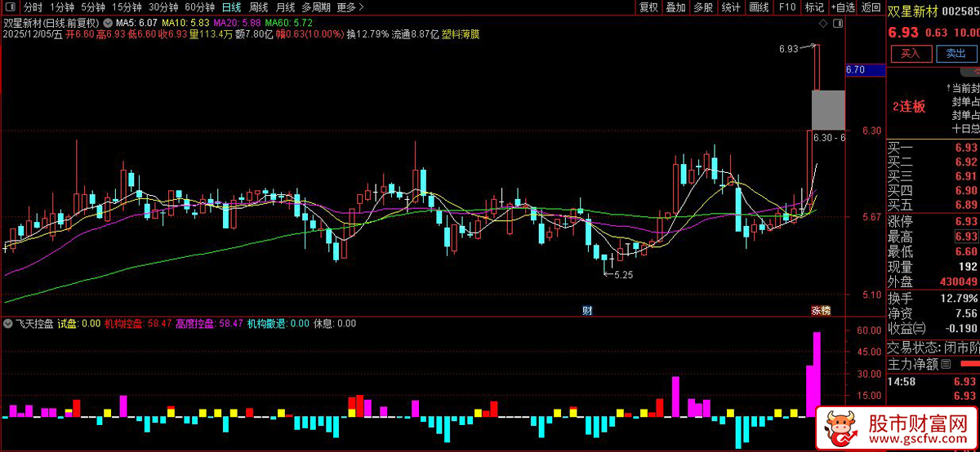This screenshot has width=980, height=452.
Task: Click the 最高 price row
Action: tap(933, 237)
